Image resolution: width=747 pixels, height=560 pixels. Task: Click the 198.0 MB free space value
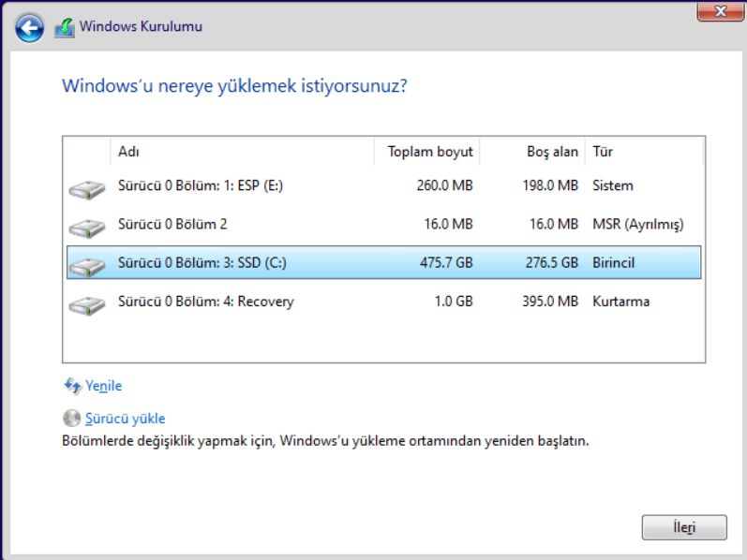550,185
